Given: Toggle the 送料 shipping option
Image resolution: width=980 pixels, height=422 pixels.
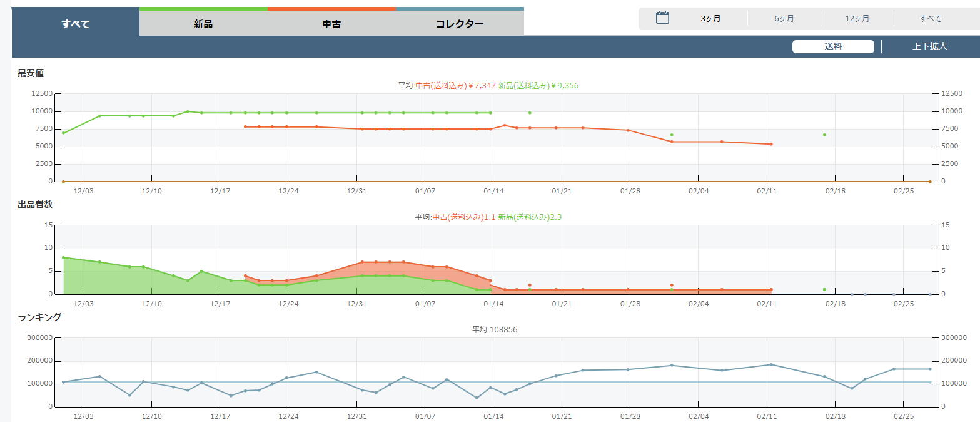Looking at the screenshot, I should (x=833, y=46).
